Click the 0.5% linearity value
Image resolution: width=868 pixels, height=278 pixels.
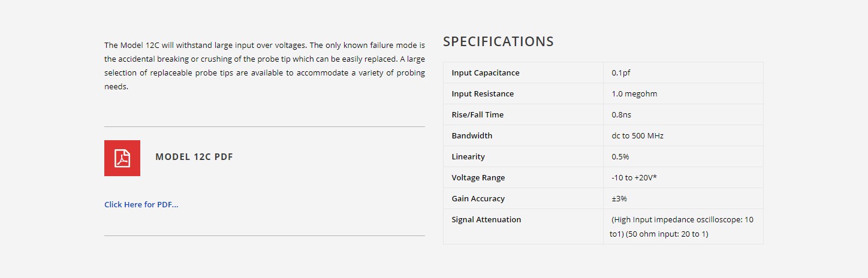tap(620, 156)
